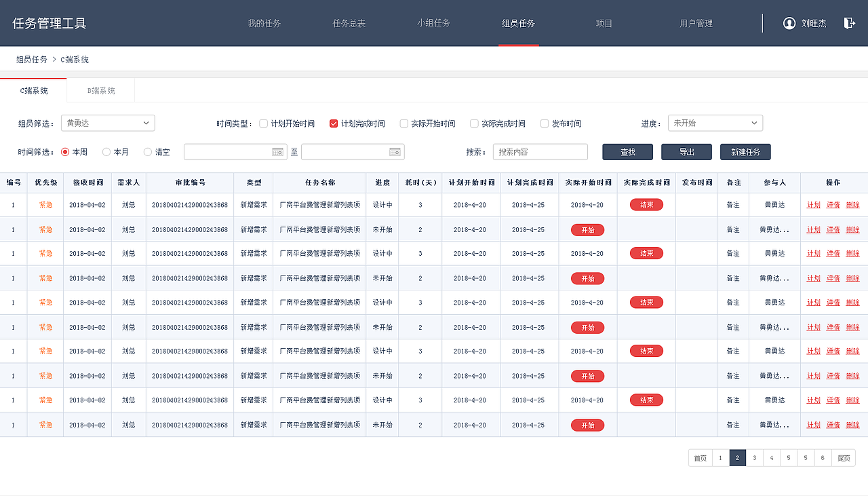Screen dimensions: 868x496
Task: Create a task with the 新建任务 button
Action: (745, 151)
